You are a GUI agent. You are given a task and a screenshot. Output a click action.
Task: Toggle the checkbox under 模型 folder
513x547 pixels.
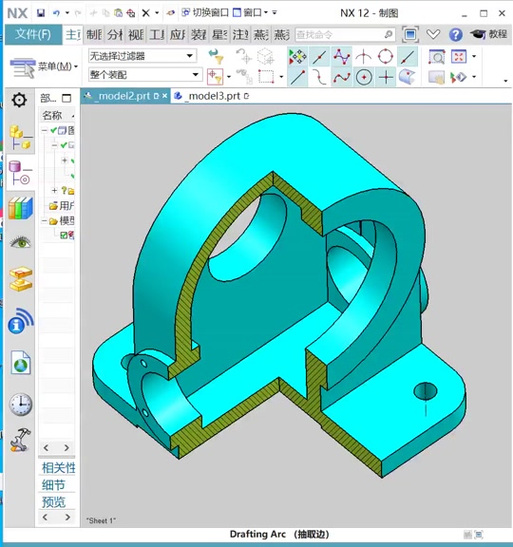click(x=63, y=235)
